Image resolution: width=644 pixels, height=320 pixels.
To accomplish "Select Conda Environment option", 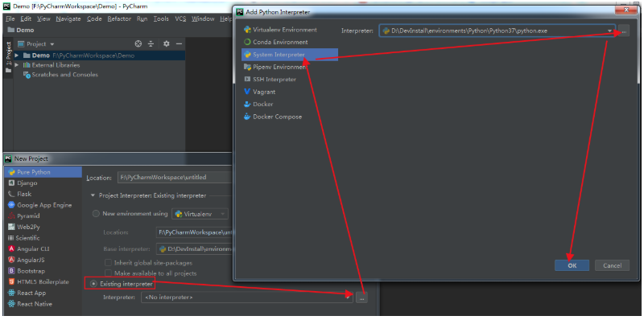I will (x=275, y=42).
